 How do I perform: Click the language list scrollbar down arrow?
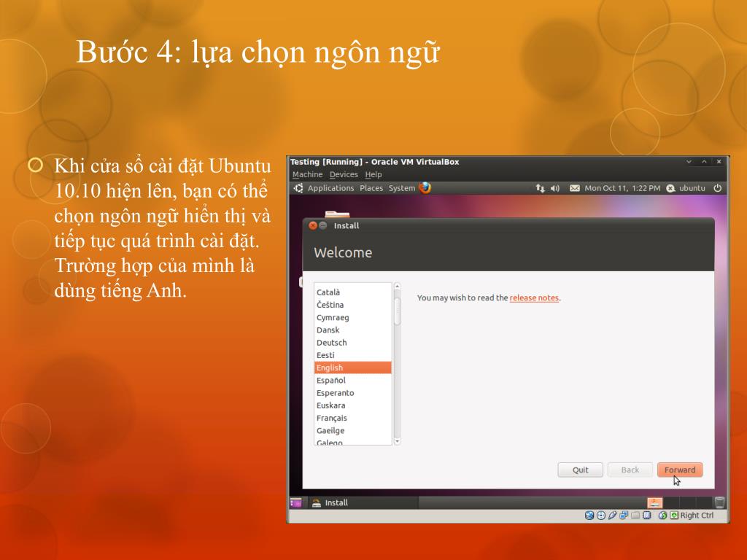coord(398,441)
